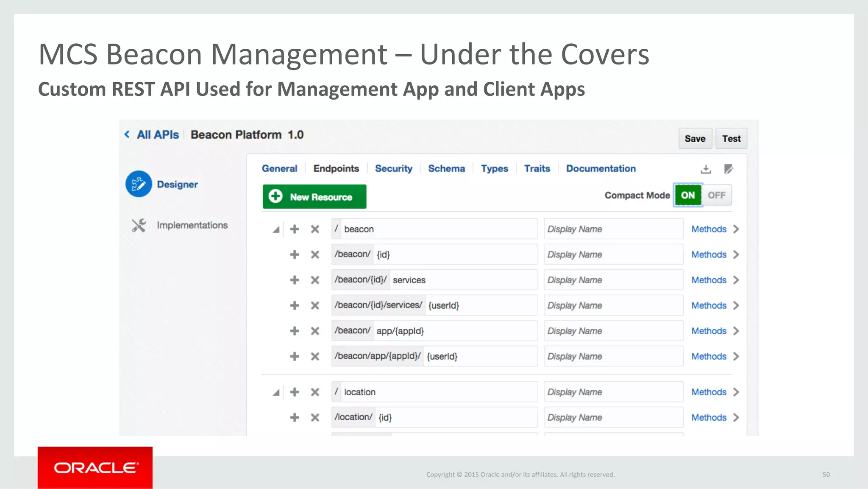Add nested resource under /location/{id} row
Image resolution: width=868 pixels, height=489 pixels.
(x=295, y=417)
